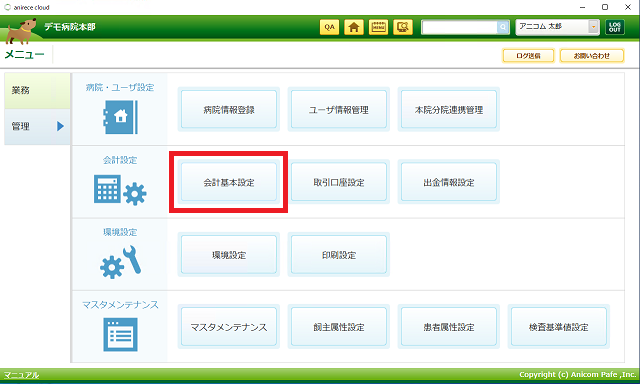Open 本院分院連携管理

click(x=449, y=109)
